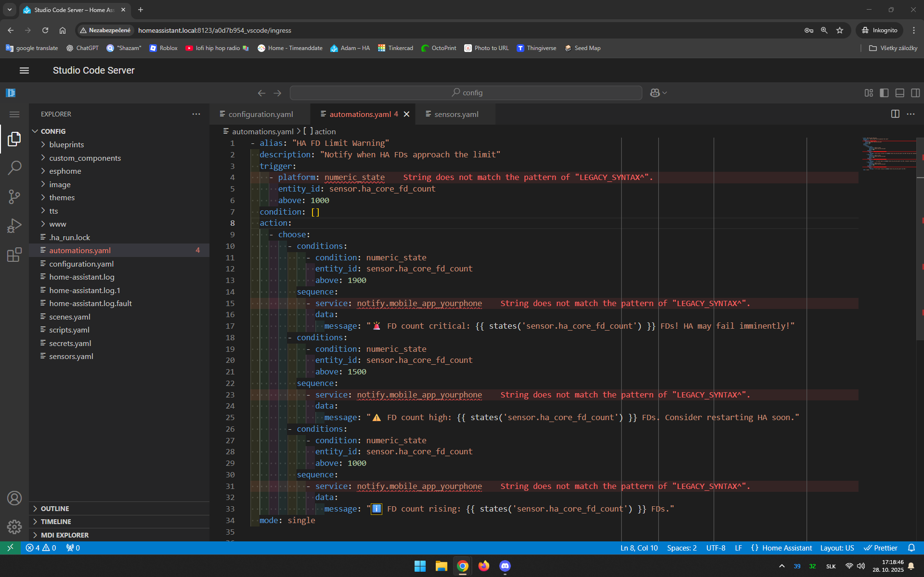This screenshot has height=577, width=924.
Task: Toggle the primary side bar layout button
Action: click(x=884, y=93)
